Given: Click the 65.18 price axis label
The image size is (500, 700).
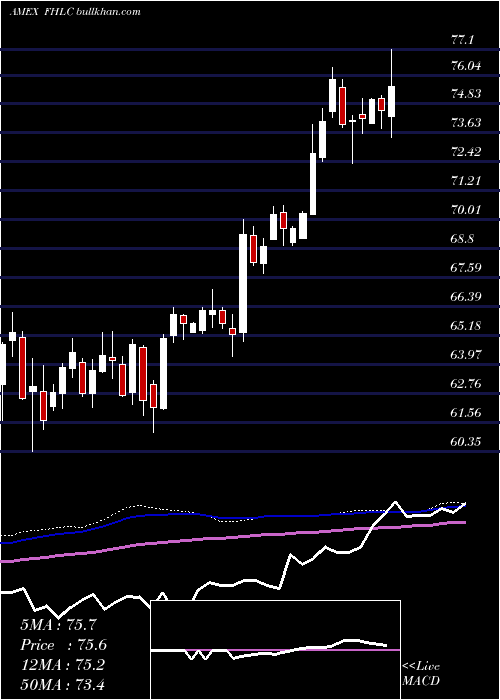Looking at the screenshot, I should pyautogui.click(x=466, y=325).
